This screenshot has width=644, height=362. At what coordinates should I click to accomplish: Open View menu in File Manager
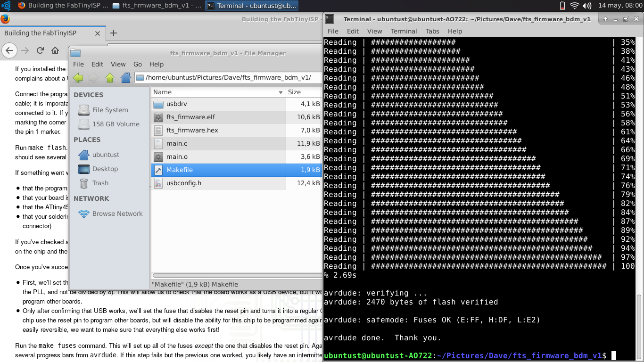click(118, 64)
